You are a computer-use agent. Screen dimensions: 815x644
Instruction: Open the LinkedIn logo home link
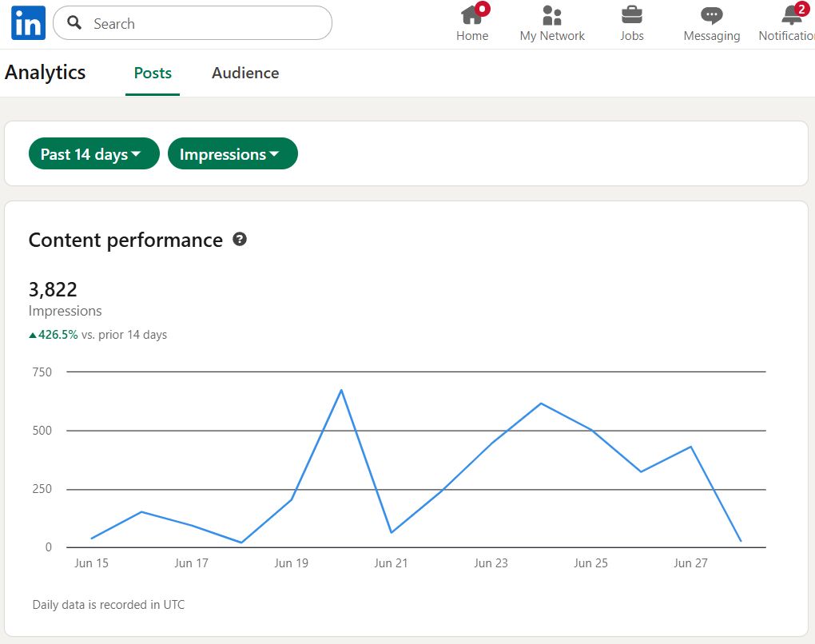click(x=28, y=23)
